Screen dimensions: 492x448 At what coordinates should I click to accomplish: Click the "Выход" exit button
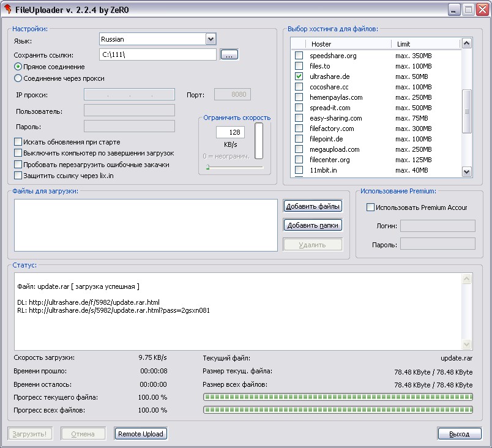pyautogui.click(x=459, y=434)
